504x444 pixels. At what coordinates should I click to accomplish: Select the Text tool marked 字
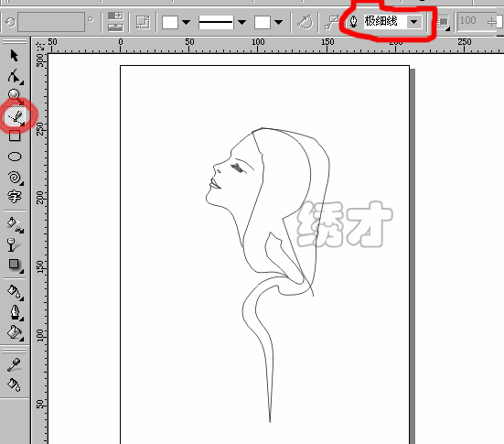(14, 196)
